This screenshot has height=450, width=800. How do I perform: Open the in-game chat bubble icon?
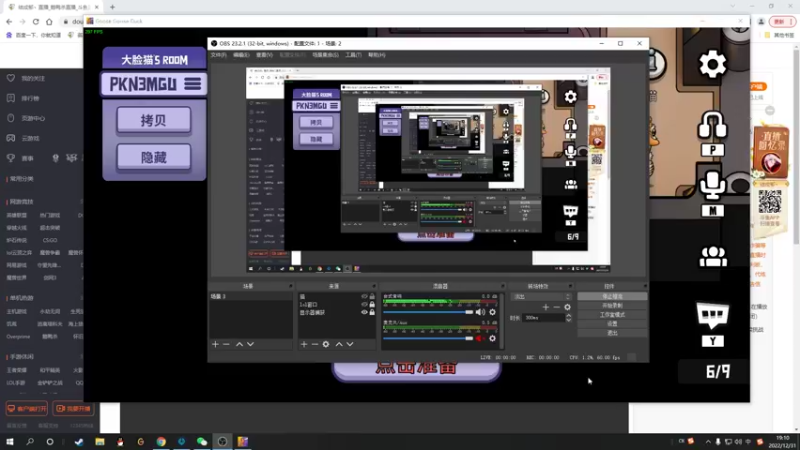[712, 316]
